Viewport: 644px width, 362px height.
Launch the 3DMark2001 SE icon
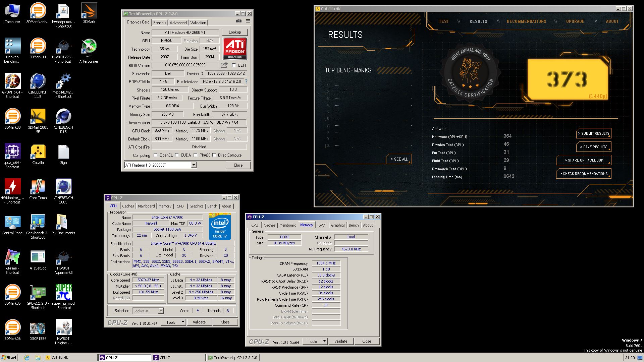click(x=38, y=121)
